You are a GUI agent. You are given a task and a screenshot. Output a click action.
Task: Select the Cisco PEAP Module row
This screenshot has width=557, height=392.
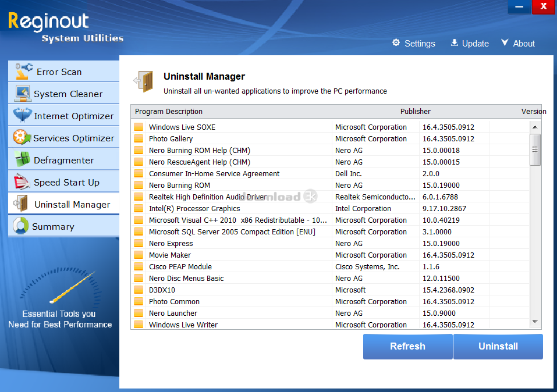click(x=180, y=267)
